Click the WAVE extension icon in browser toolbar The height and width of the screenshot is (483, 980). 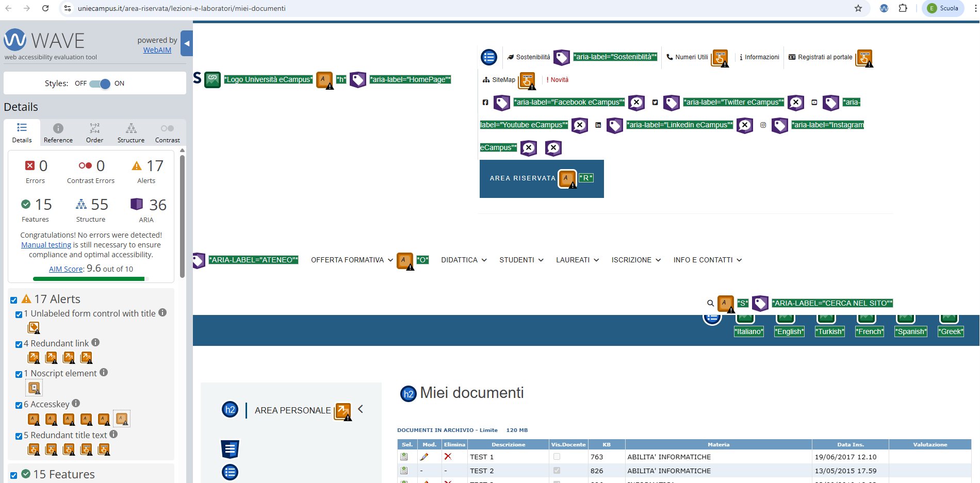pos(884,8)
